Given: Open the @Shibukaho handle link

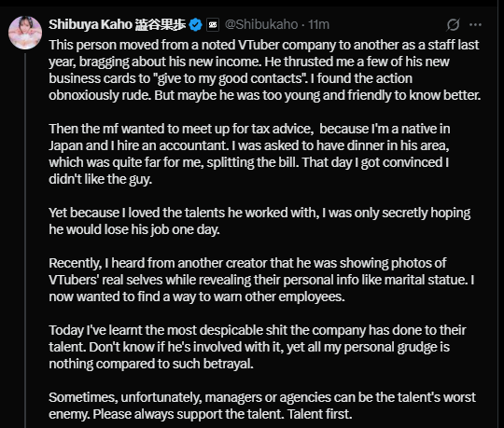Looking at the screenshot, I should [261, 24].
